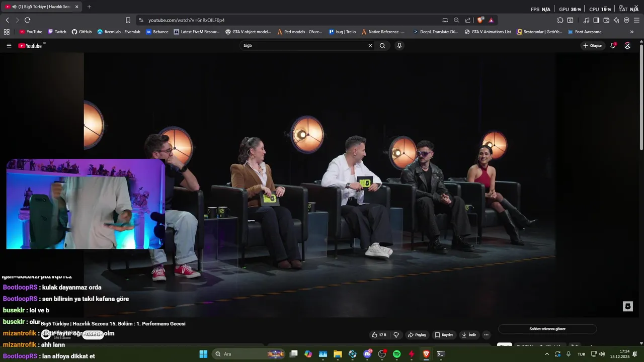Open the Windows Start menu
The height and width of the screenshot is (362, 644).
click(x=203, y=354)
